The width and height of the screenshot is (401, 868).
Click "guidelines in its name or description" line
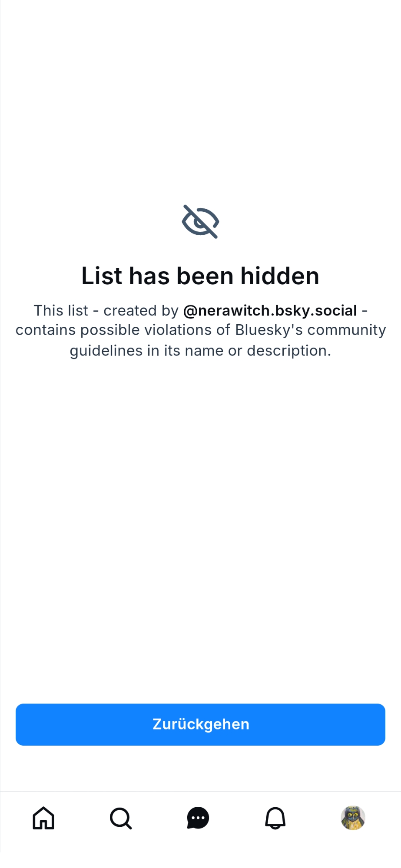(x=200, y=351)
